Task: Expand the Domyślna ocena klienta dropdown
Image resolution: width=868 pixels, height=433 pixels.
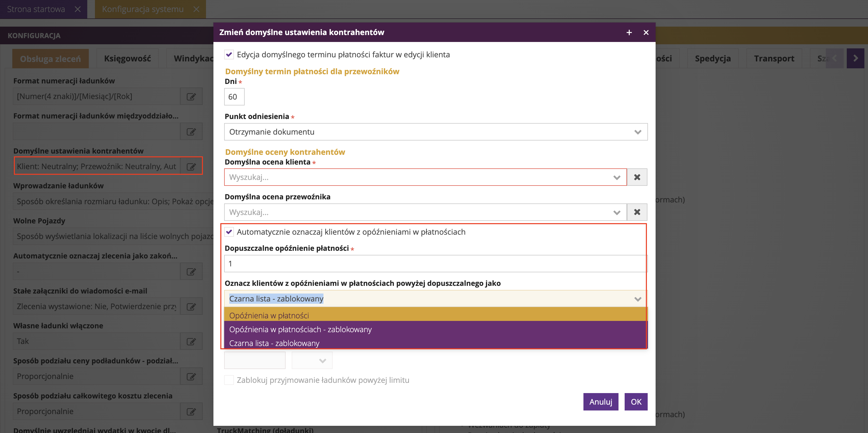Action: point(616,178)
